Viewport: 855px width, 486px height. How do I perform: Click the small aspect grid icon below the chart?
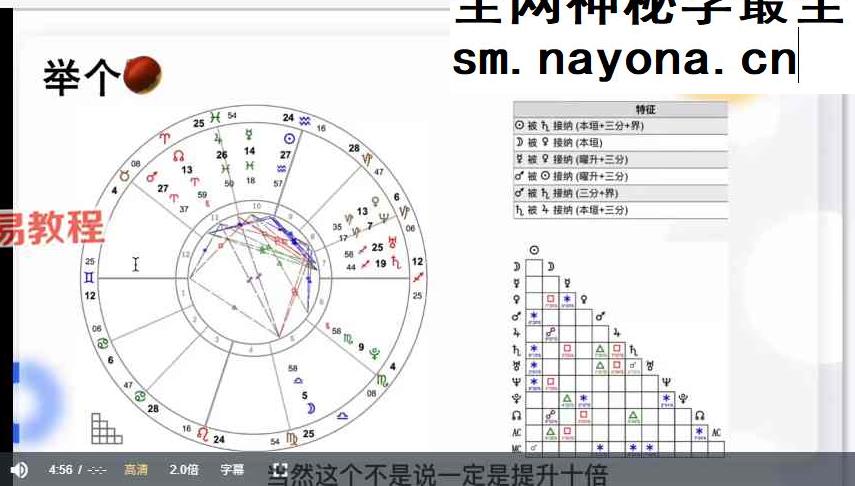click(x=106, y=428)
